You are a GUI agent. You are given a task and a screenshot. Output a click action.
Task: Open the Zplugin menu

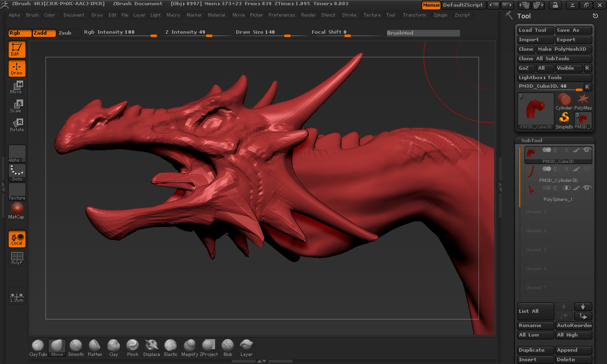[440, 15]
